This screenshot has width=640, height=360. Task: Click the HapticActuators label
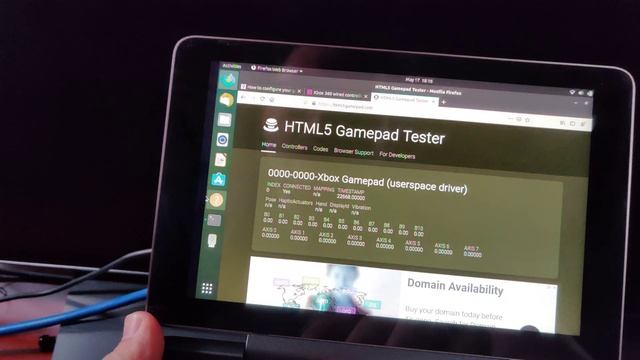click(x=296, y=202)
